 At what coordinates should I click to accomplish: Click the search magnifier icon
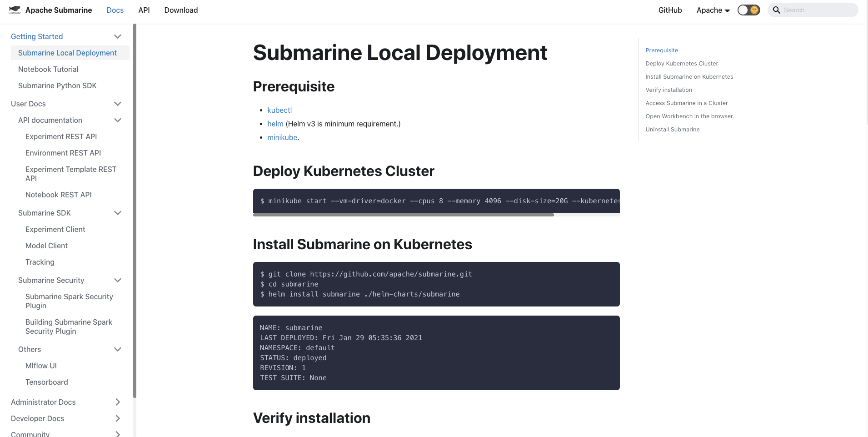pos(777,10)
